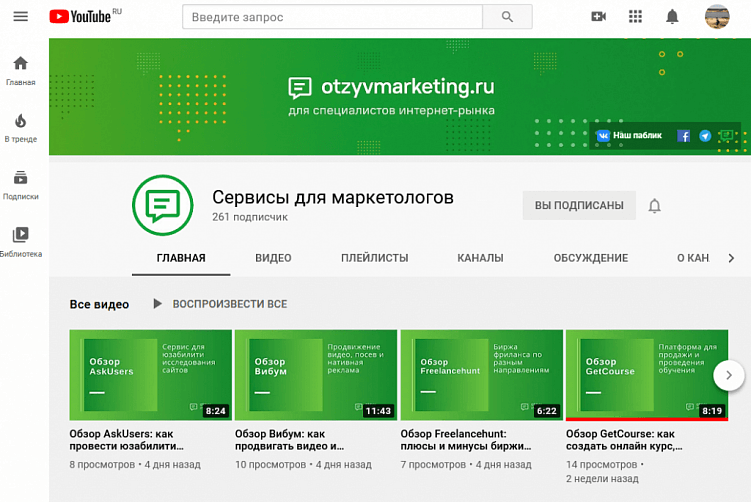
Task: Switch to the ВИДЕО tab
Action: tap(273, 258)
